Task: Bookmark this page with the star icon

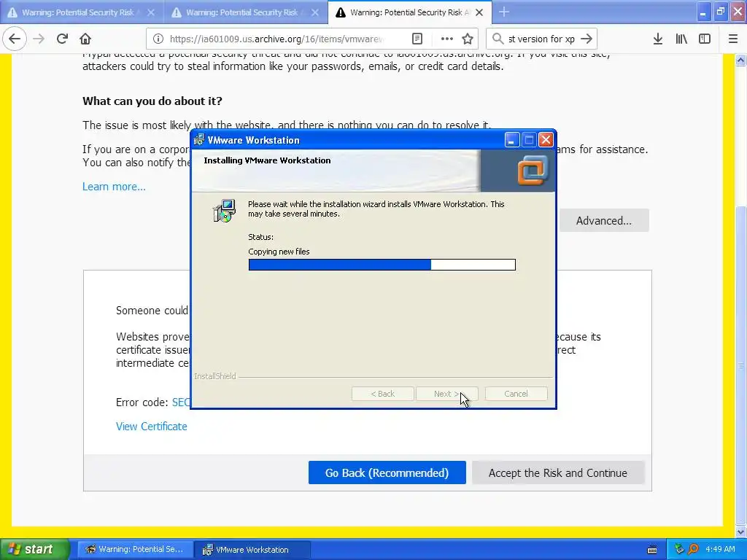Action: point(468,39)
